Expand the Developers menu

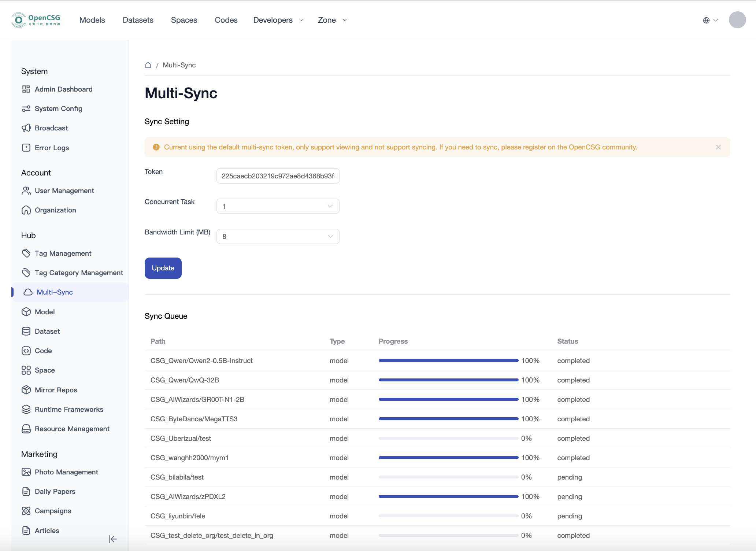pyautogui.click(x=278, y=20)
